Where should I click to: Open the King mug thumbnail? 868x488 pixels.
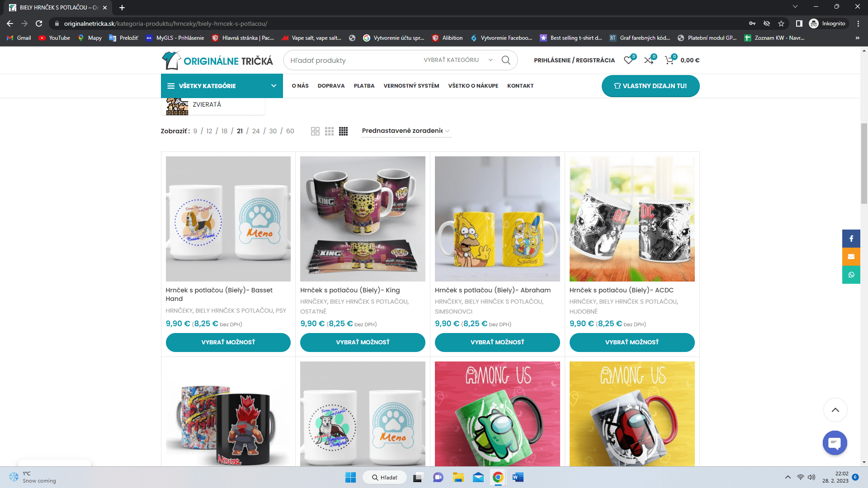pos(363,219)
